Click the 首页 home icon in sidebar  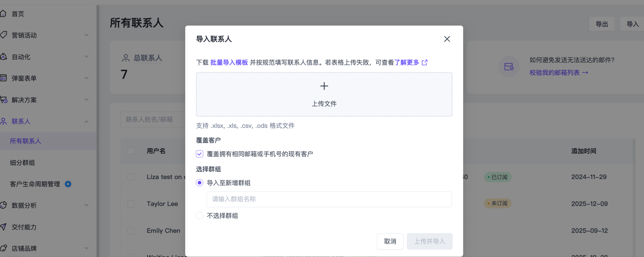pos(3,13)
